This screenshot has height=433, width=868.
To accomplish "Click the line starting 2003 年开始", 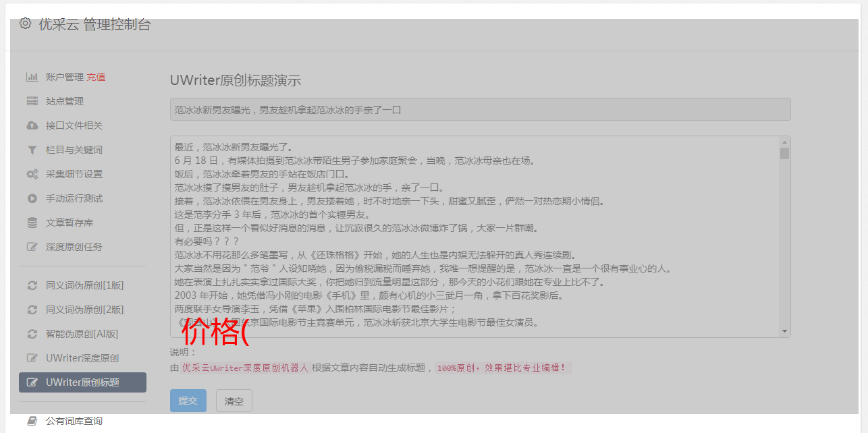I will [369, 295].
